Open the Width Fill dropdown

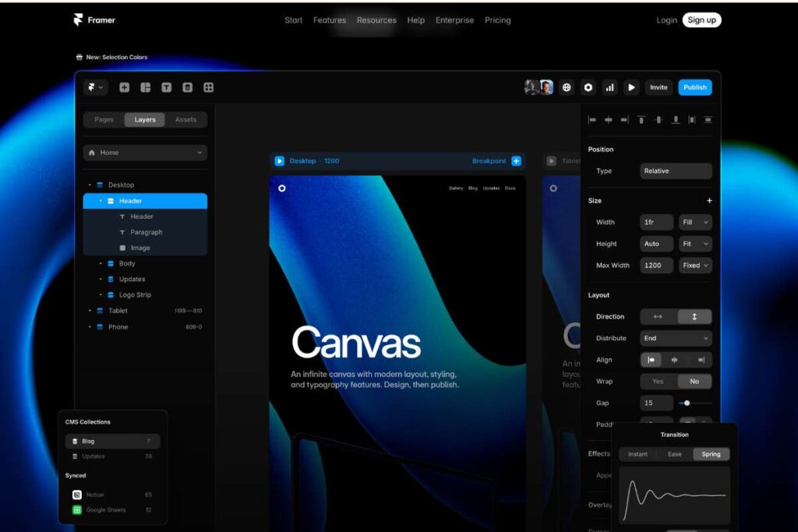(x=695, y=222)
